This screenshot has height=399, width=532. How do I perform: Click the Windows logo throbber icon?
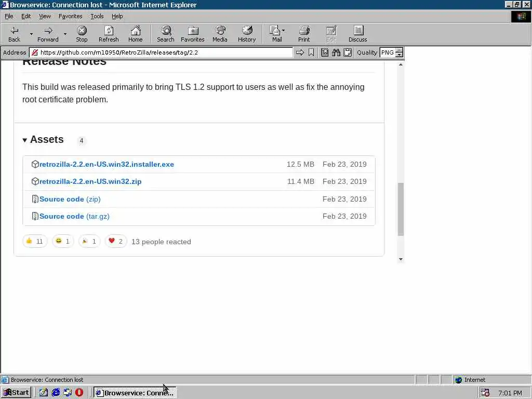521,17
